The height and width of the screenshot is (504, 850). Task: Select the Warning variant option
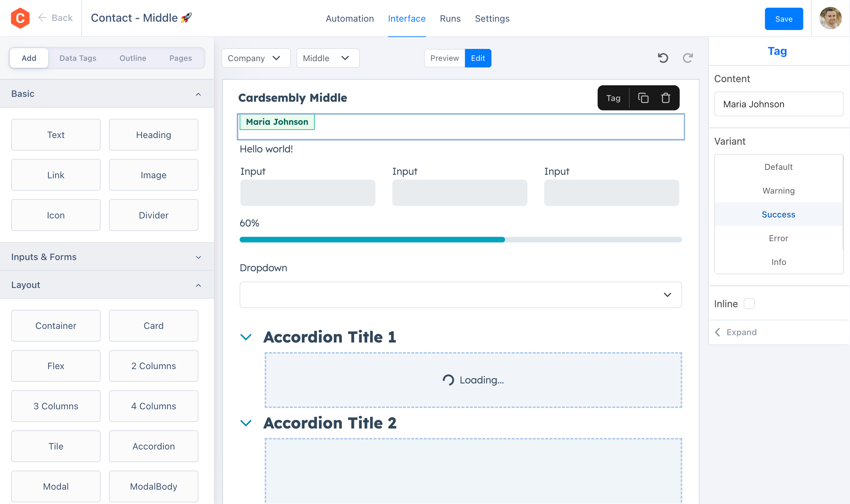coord(778,191)
